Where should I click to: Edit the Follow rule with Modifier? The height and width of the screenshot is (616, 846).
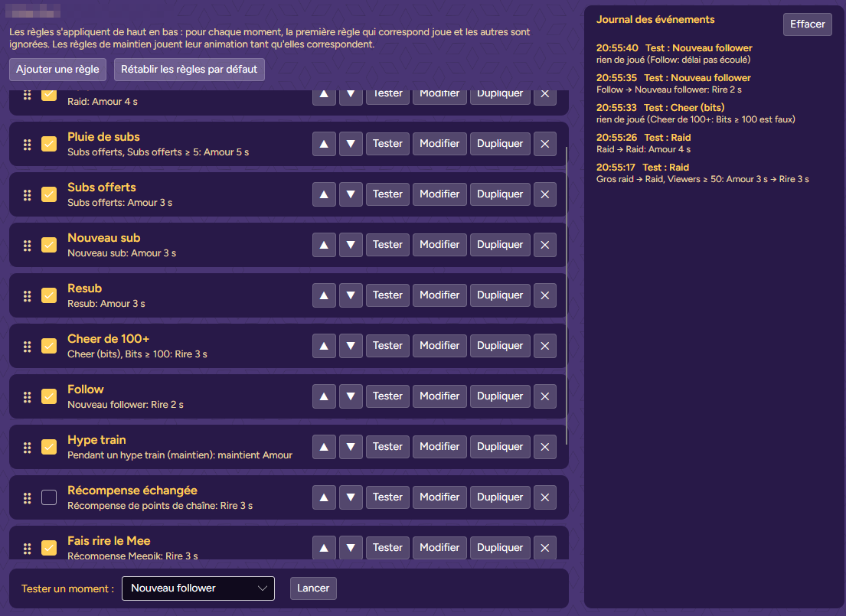[439, 396]
